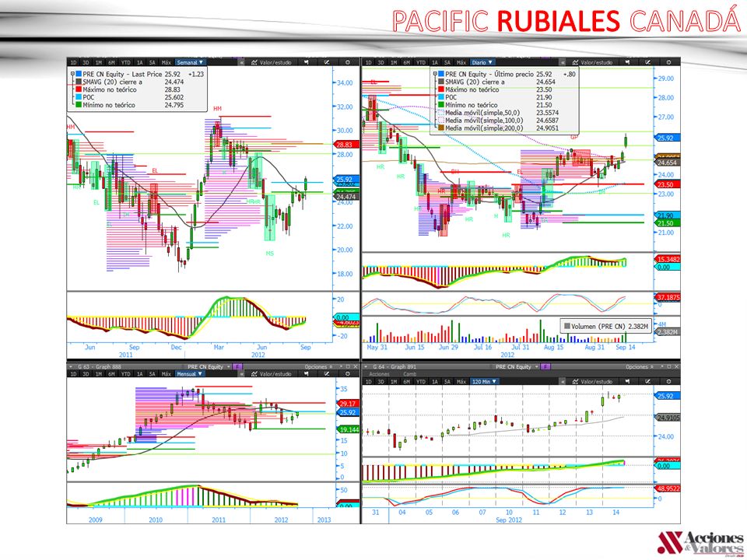The height and width of the screenshot is (560, 747).
Task: Click the flag marker icon on Diario chart
Action: point(627,62)
